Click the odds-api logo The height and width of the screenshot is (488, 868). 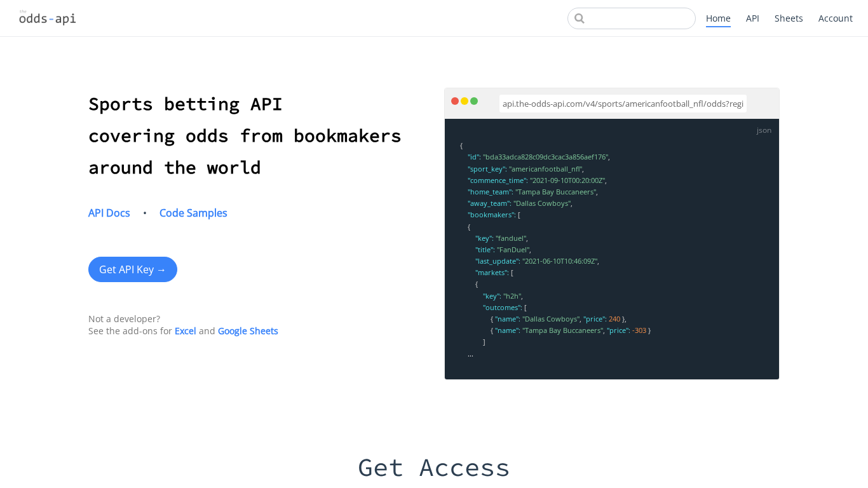pyautogui.click(x=48, y=18)
